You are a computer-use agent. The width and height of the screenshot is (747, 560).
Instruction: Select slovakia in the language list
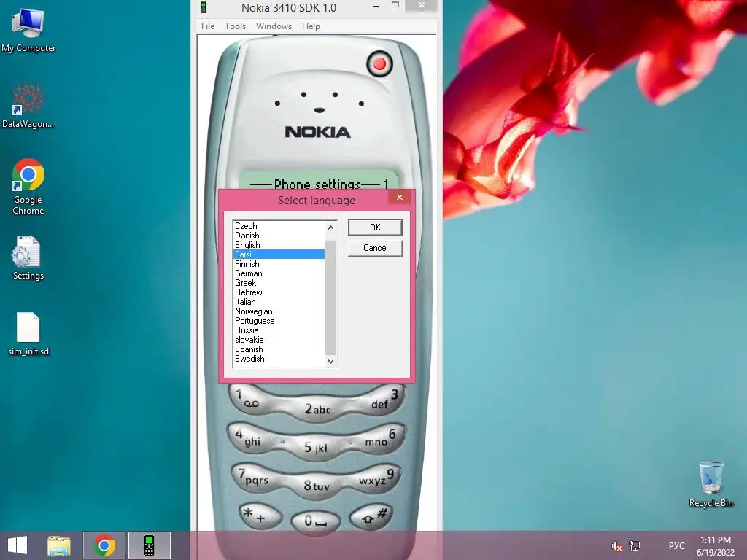(279, 340)
